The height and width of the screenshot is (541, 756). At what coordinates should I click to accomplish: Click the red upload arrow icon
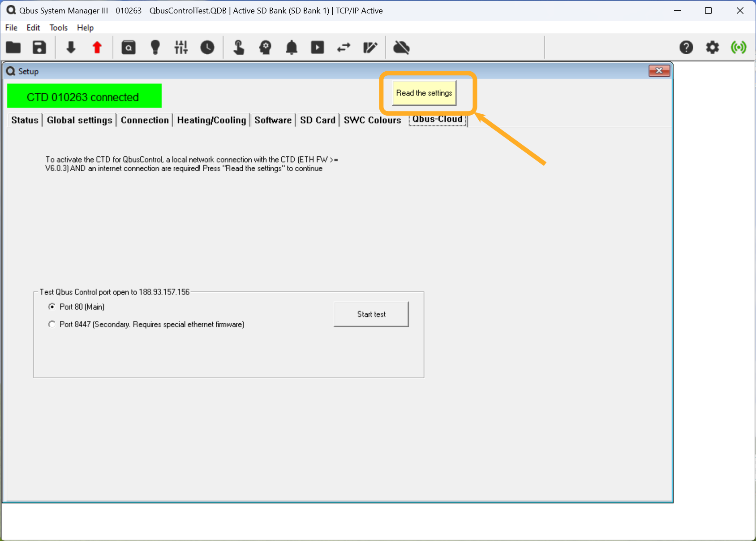point(97,47)
